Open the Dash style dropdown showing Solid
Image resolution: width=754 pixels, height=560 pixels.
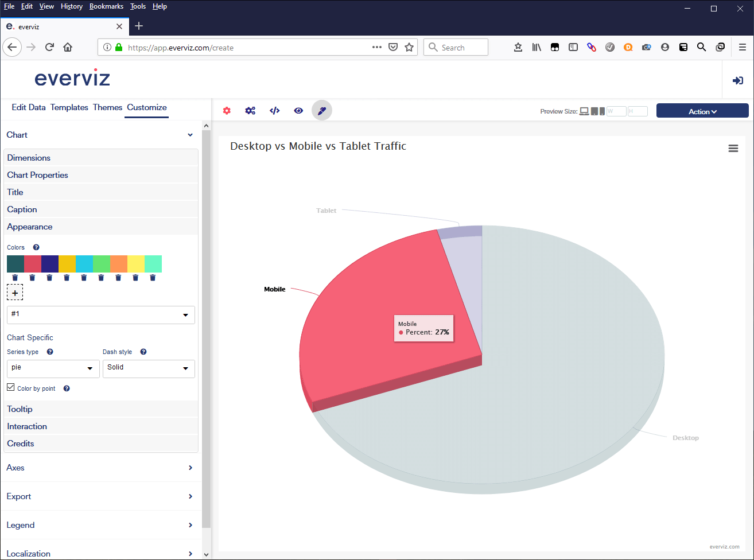(x=149, y=369)
